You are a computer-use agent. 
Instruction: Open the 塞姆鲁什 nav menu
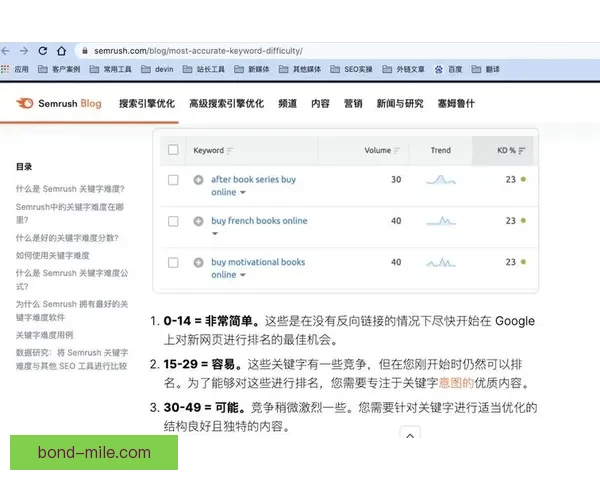[456, 103]
